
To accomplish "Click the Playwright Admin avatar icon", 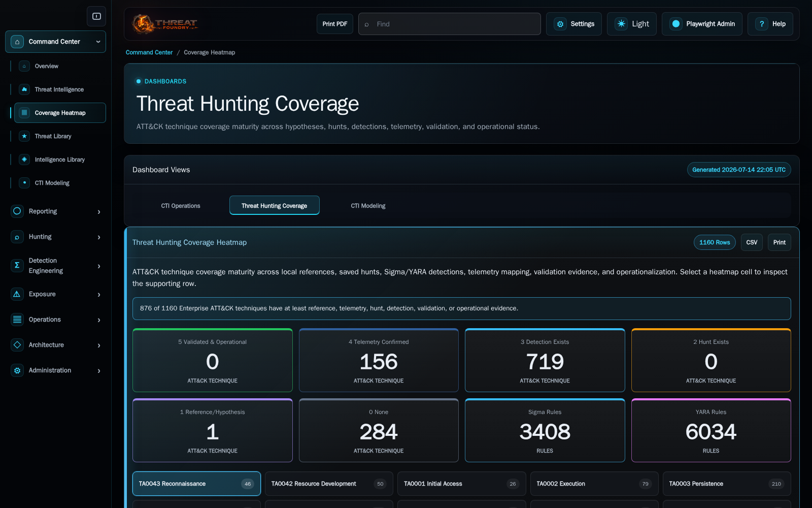I will (676, 24).
